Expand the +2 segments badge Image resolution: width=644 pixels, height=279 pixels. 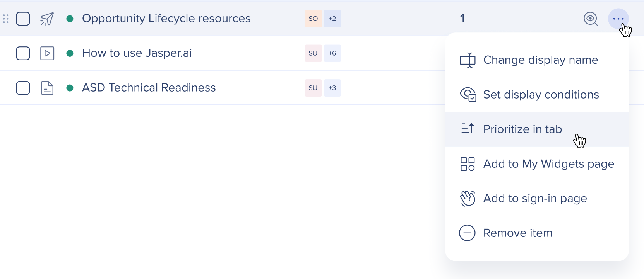pyautogui.click(x=332, y=19)
